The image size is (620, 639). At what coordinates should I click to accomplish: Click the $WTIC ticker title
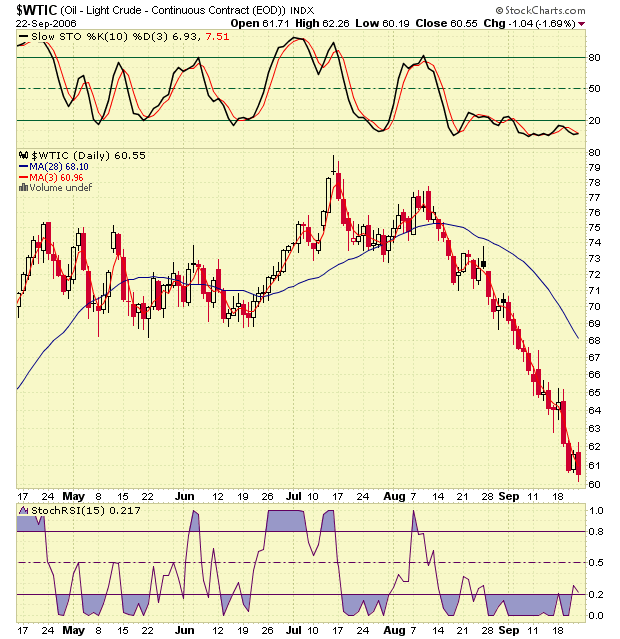pyautogui.click(x=37, y=10)
